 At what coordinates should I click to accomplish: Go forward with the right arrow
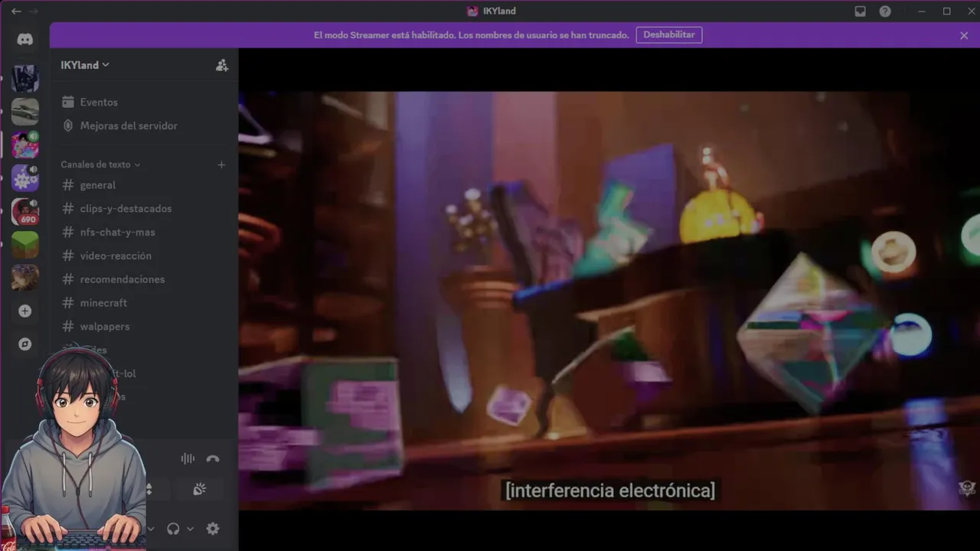(33, 11)
